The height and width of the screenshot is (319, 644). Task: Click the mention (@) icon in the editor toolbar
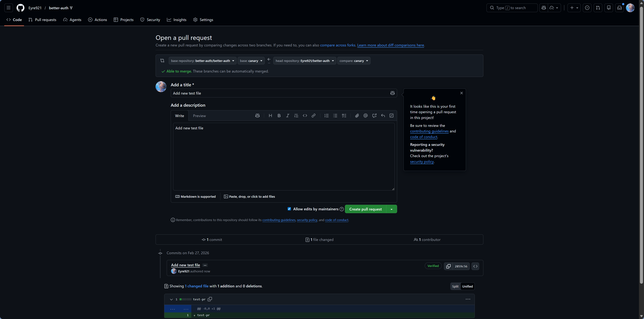click(x=365, y=116)
